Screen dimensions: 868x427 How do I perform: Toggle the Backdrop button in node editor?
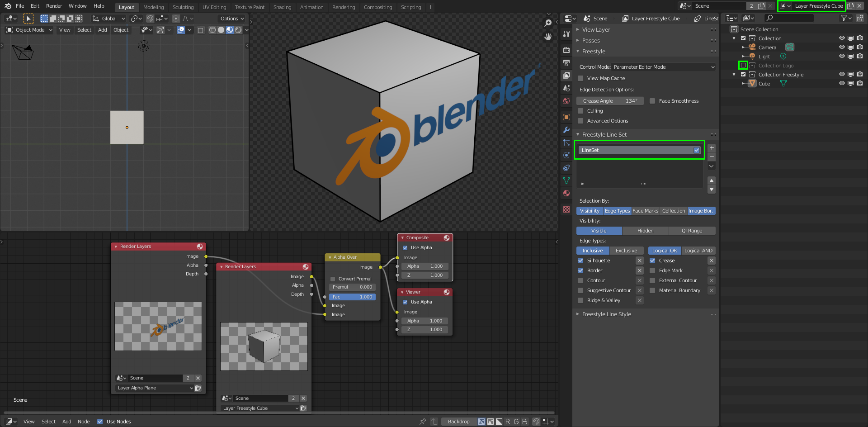click(458, 422)
